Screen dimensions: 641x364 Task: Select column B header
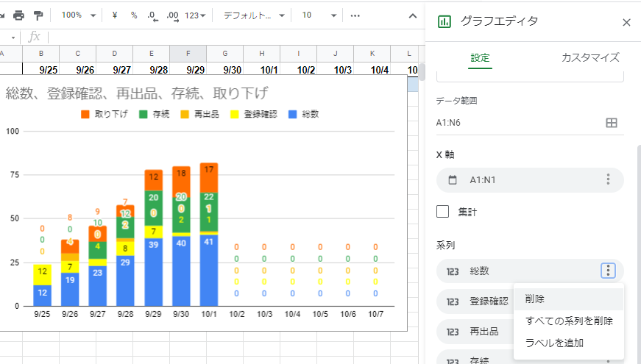[41, 54]
